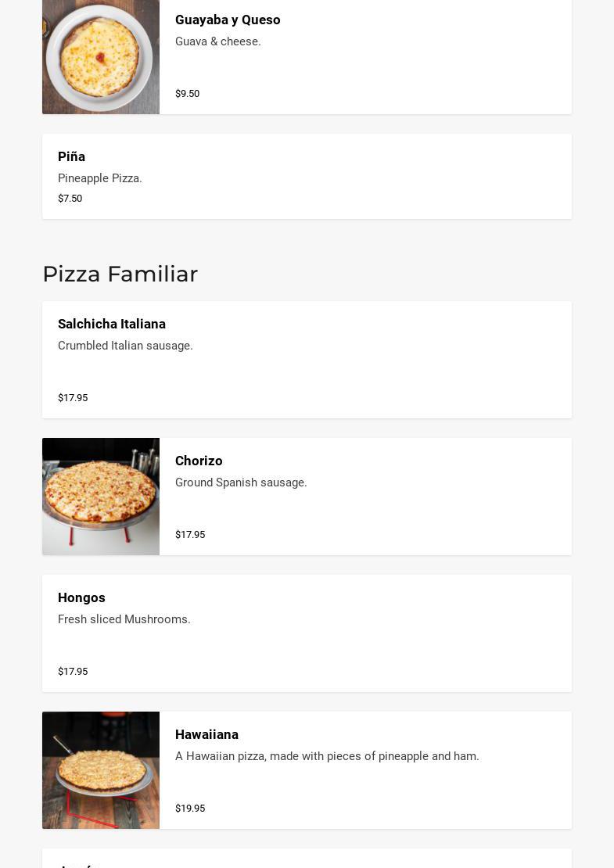
Task: Open the Hawaiiana pizza photo
Action: click(x=100, y=770)
